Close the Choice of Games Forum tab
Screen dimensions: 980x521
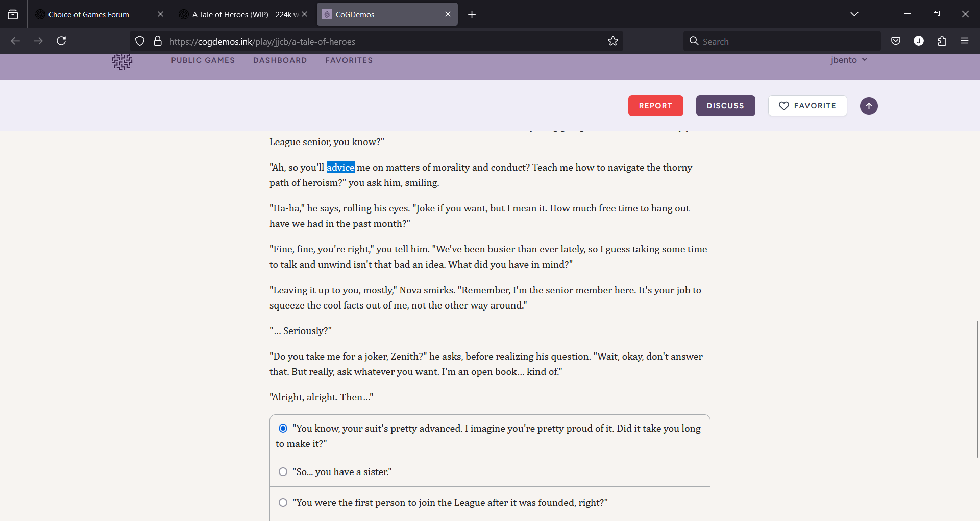(160, 14)
